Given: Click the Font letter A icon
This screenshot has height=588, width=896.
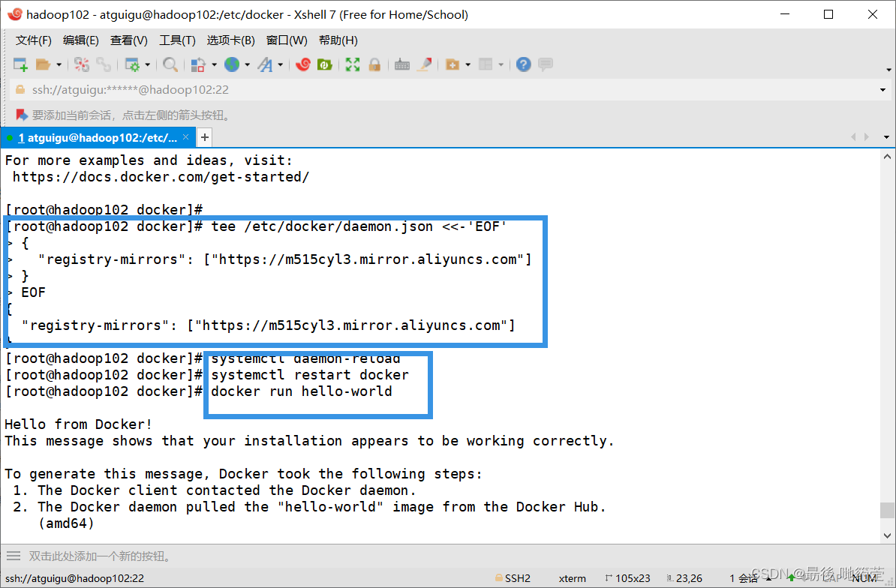Looking at the screenshot, I should [x=265, y=64].
